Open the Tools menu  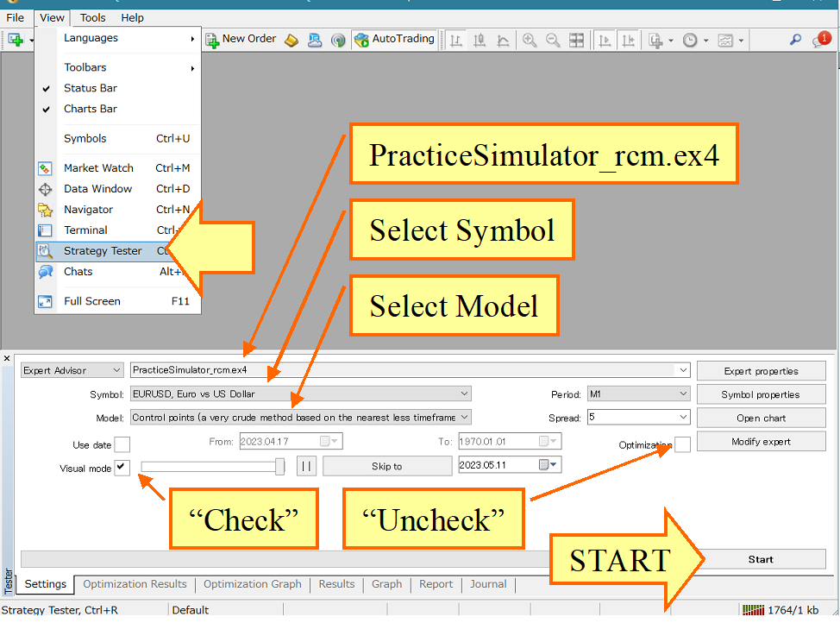coord(92,18)
